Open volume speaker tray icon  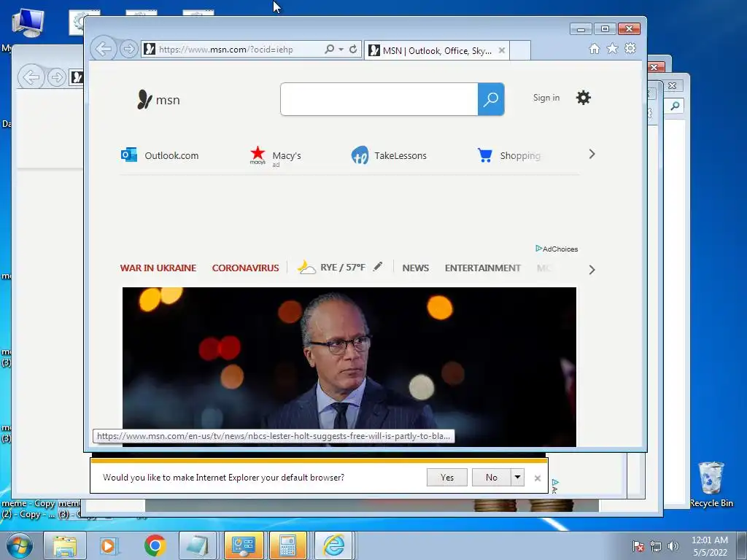click(673, 546)
